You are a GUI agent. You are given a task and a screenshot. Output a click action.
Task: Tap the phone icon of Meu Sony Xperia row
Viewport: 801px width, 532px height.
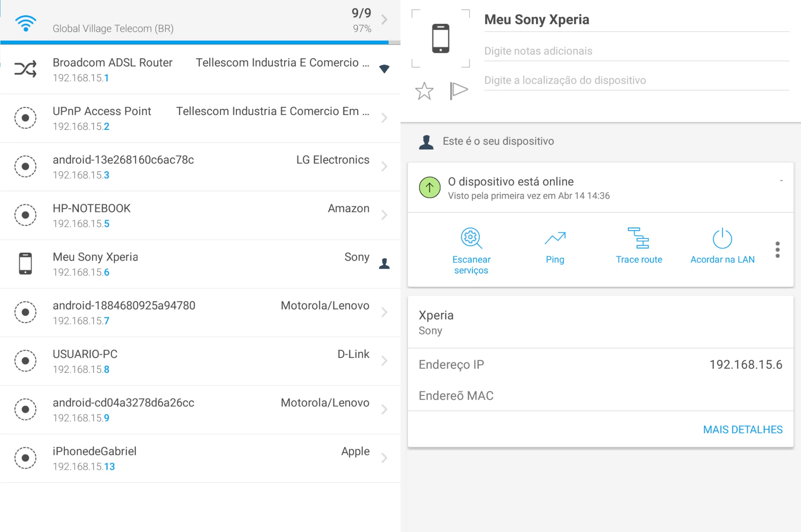(25, 263)
